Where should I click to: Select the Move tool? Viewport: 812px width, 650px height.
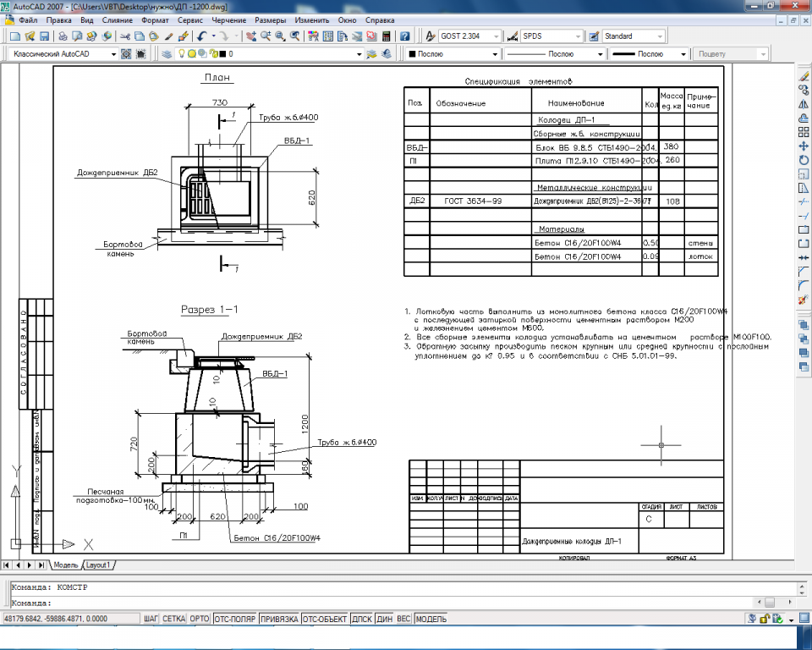pyautogui.click(x=804, y=146)
